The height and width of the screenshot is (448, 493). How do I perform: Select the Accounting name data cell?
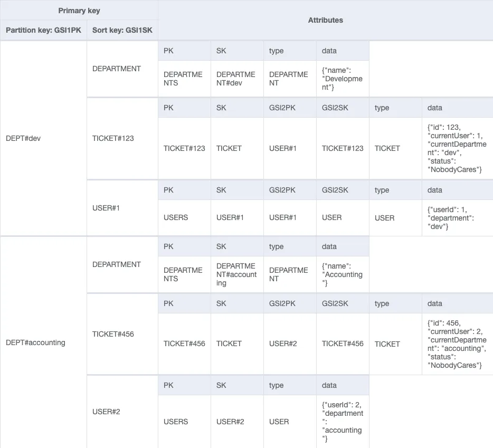coord(343,274)
